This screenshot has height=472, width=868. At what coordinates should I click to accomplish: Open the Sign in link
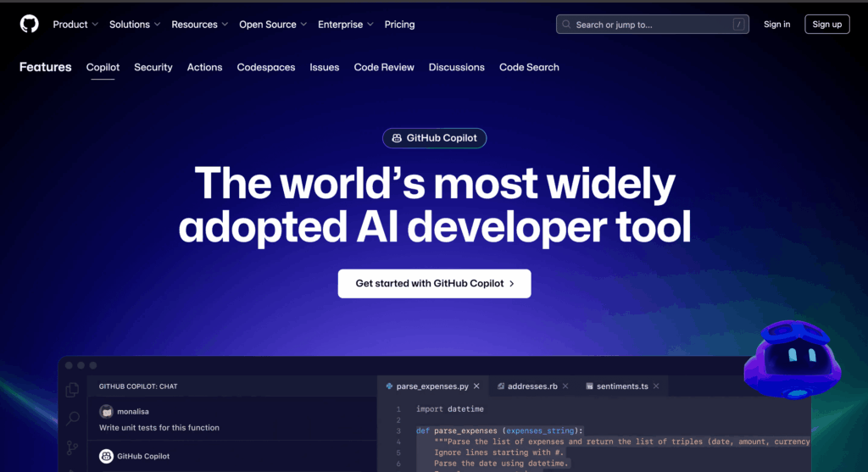pos(776,25)
